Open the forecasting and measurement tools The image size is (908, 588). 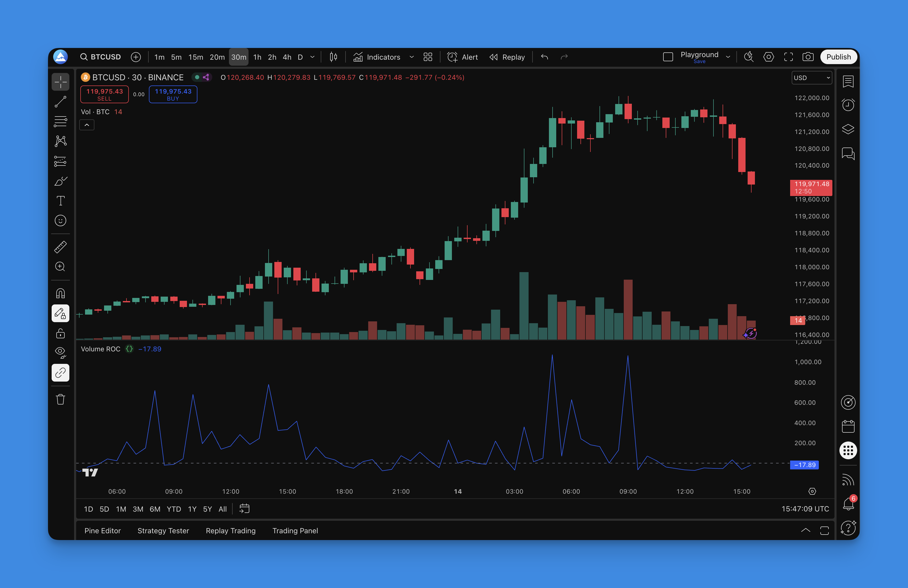click(60, 161)
